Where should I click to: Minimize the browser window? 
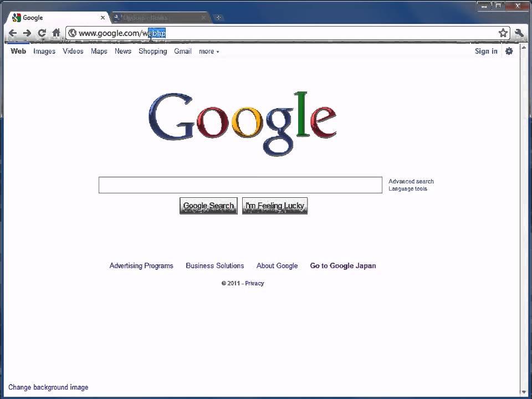484,6
